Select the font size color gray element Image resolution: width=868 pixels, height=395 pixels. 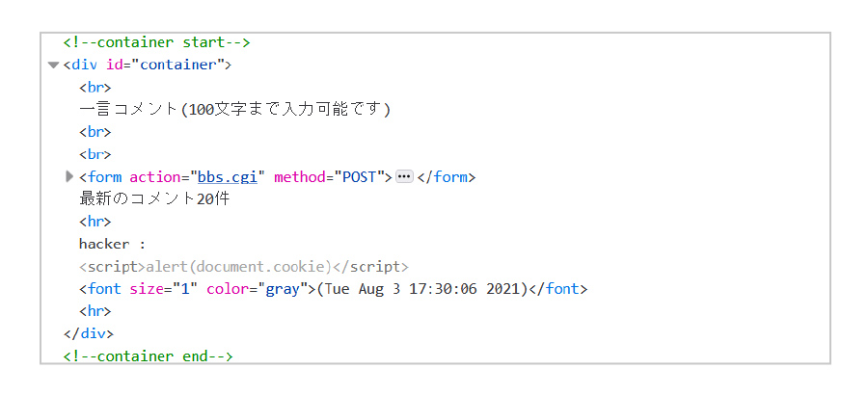click(334, 289)
